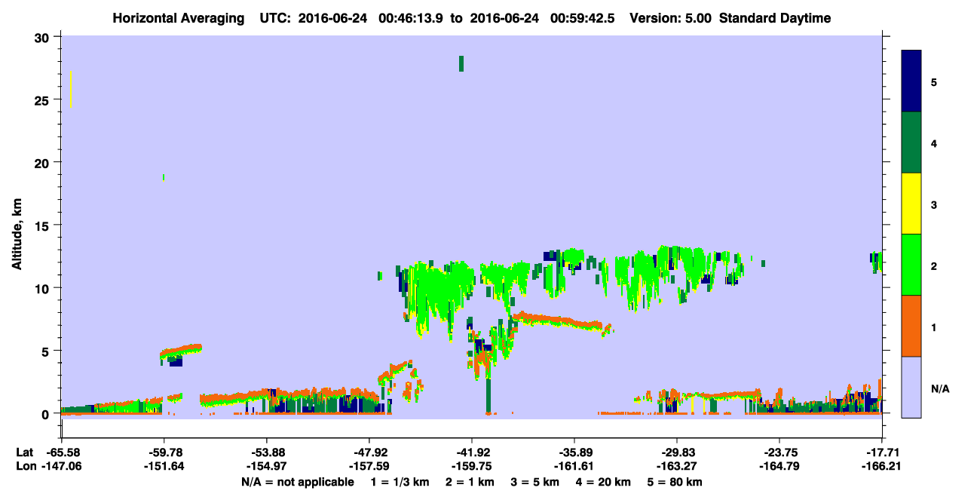This screenshot has height=503, width=980.
Task: Click the longitude value '-166.21'
Action: pos(882,466)
